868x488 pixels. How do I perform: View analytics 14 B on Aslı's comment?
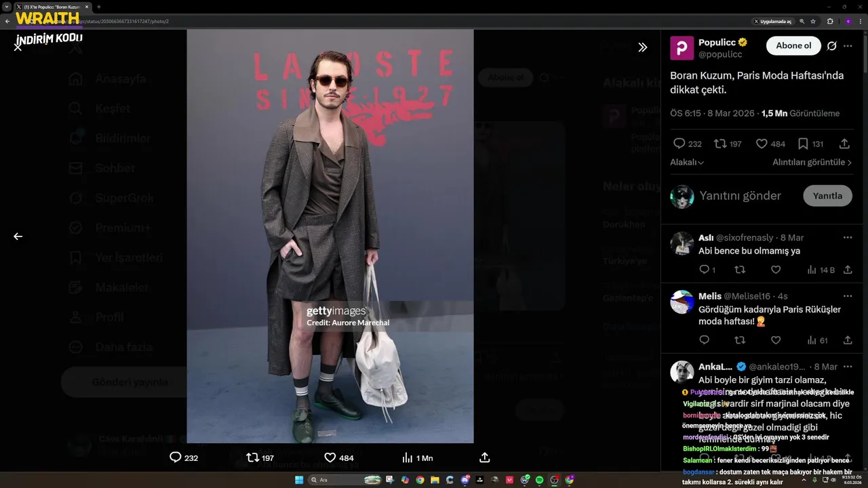point(821,270)
